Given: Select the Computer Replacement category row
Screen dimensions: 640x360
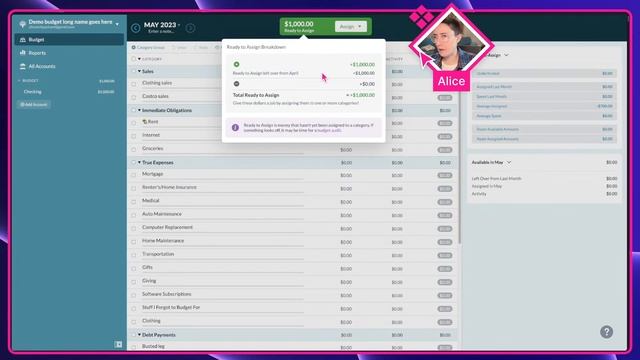Looking at the screenshot, I should (x=292, y=228).
